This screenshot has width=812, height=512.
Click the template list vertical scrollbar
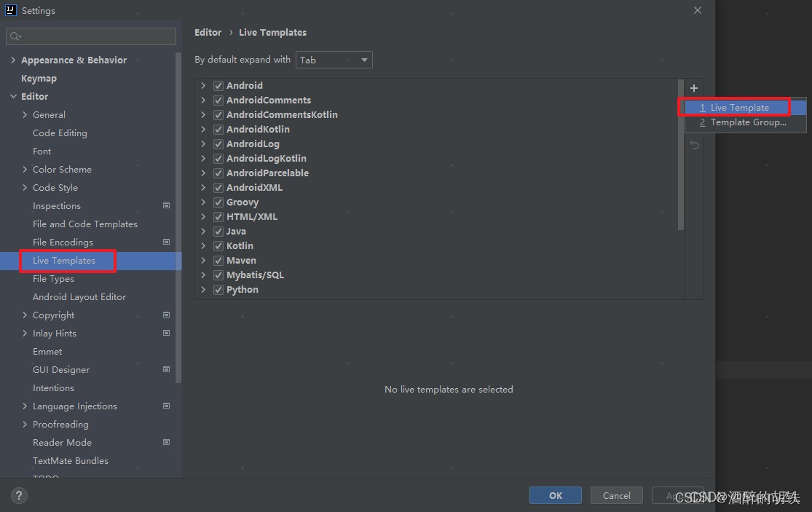tap(680, 154)
